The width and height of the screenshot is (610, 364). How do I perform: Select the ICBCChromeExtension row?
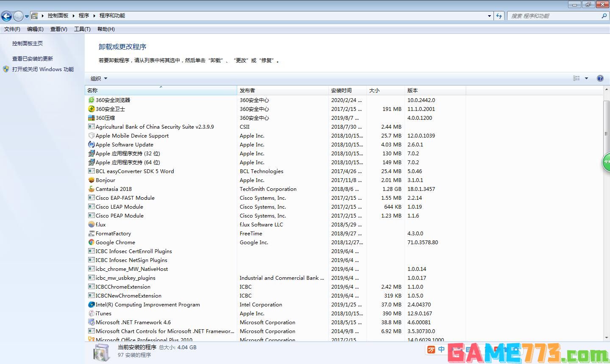(x=275, y=287)
